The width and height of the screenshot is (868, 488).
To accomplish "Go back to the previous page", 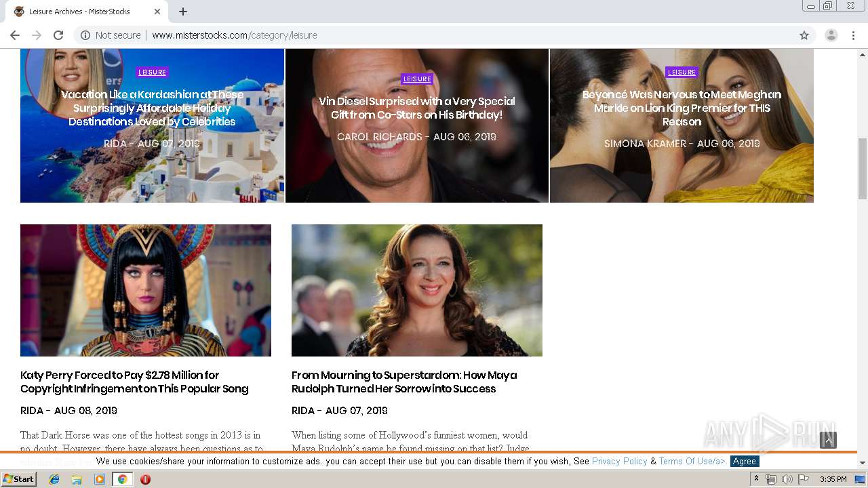I will [15, 35].
